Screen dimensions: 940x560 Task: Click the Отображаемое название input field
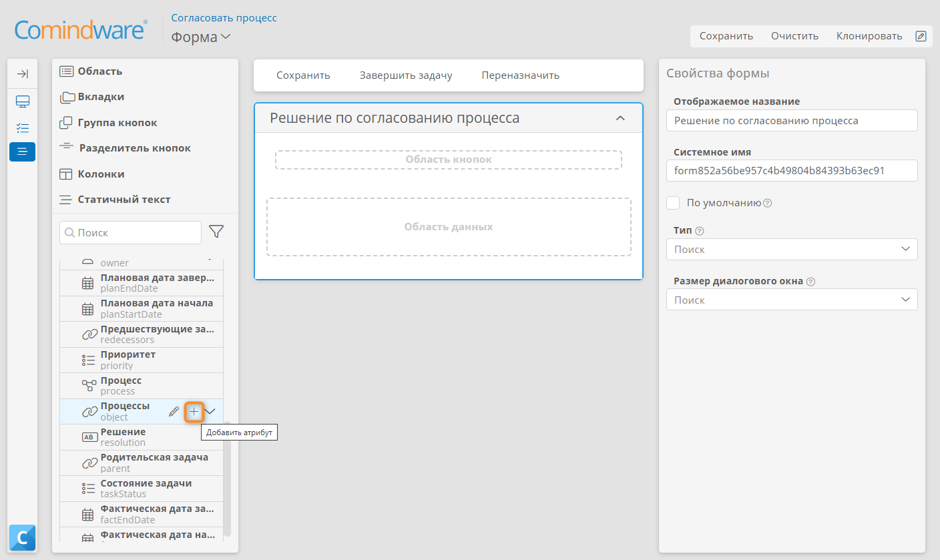792,121
